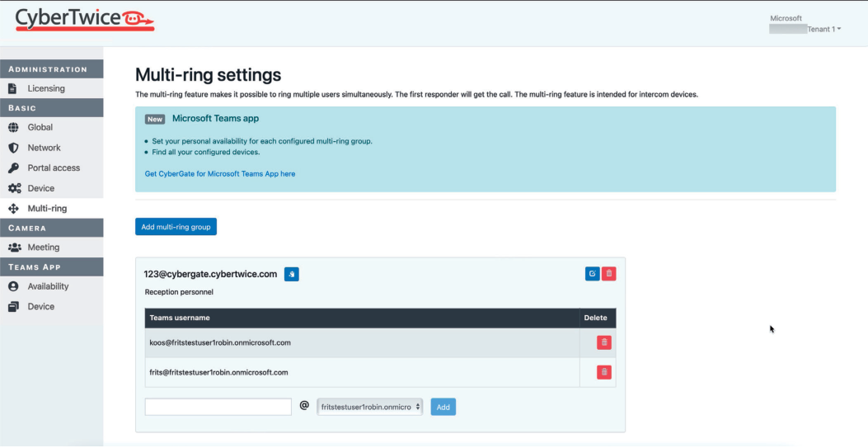This screenshot has width=868, height=448.
Task: Edit the Reception personnel multi-ring group
Action: tap(593, 274)
